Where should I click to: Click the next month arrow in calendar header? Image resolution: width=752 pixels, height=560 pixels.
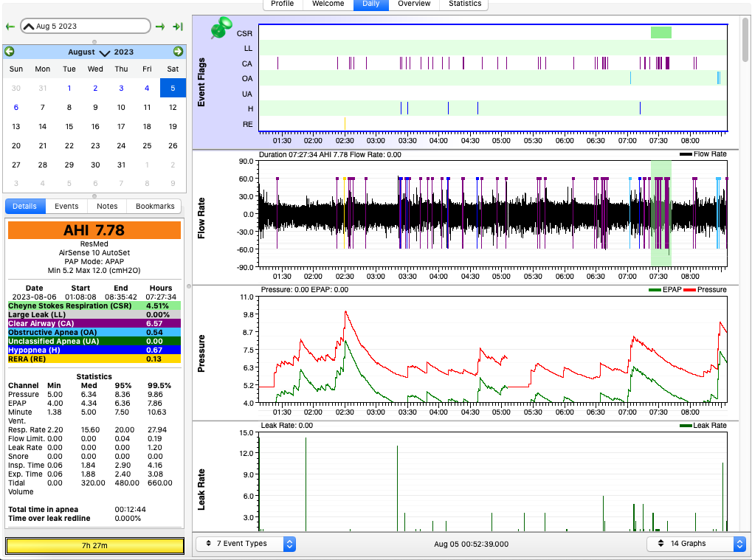point(178,52)
